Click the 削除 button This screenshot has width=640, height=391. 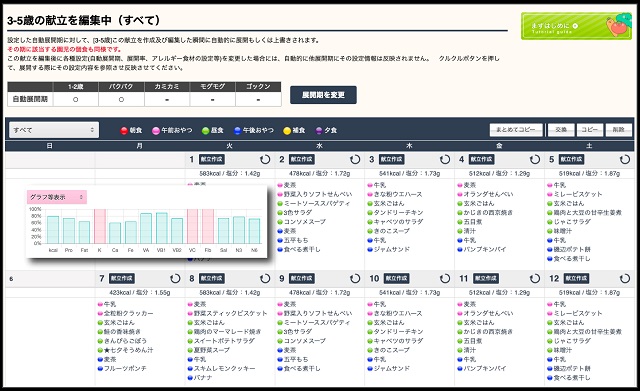coord(619,130)
